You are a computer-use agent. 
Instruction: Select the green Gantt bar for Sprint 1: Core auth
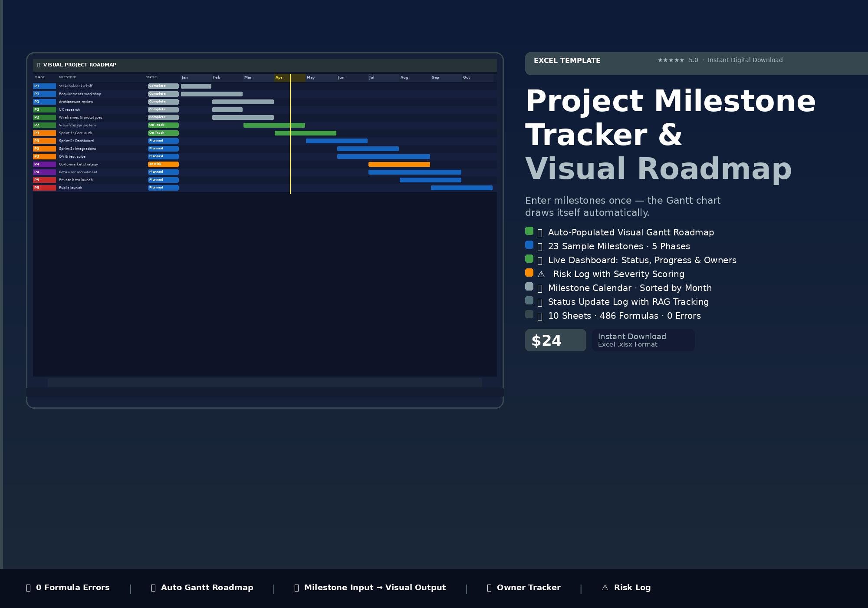pyautogui.click(x=306, y=133)
